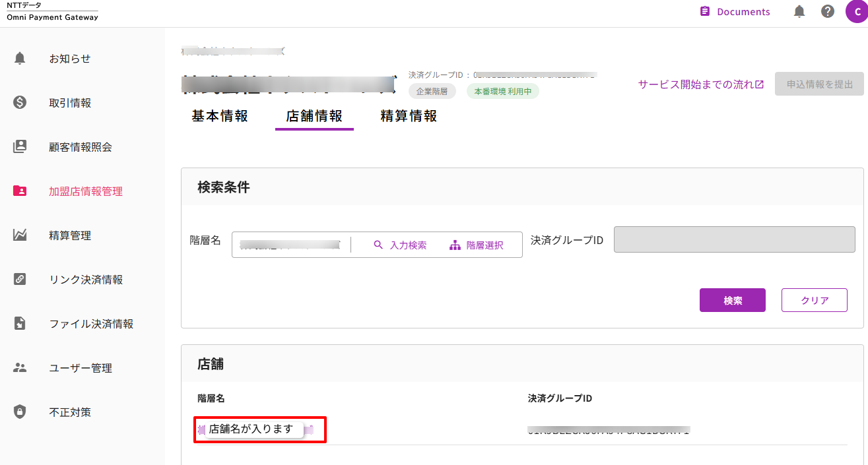This screenshot has width=868, height=465.
Task: Open ユーザー管理 menu item
Action: coord(82,368)
